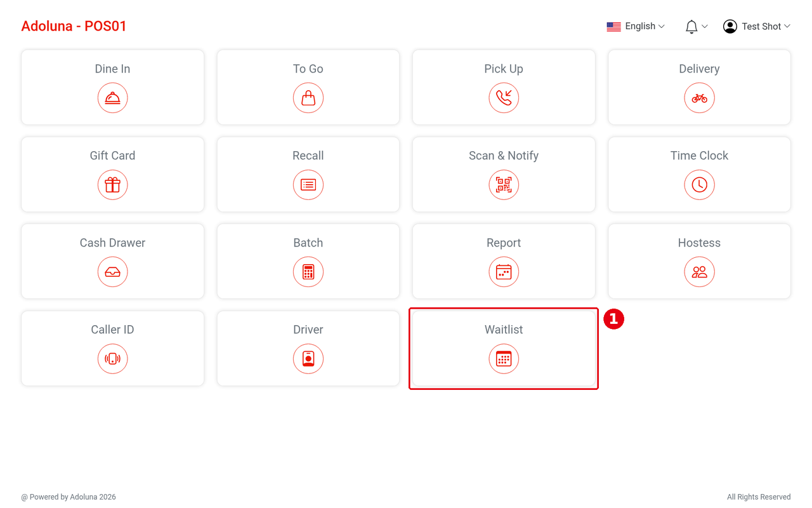
Task: Select the To Go shopping bag icon
Action: click(308, 98)
